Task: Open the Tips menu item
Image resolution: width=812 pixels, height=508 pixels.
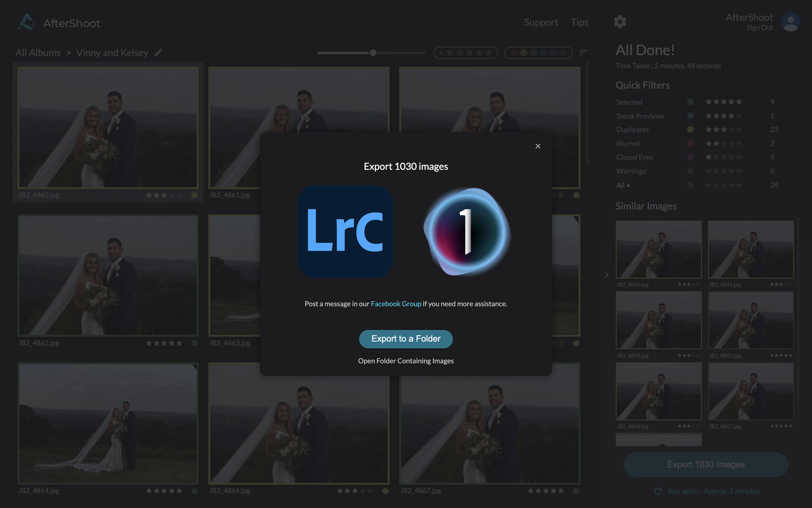Action: click(x=579, y=22)
